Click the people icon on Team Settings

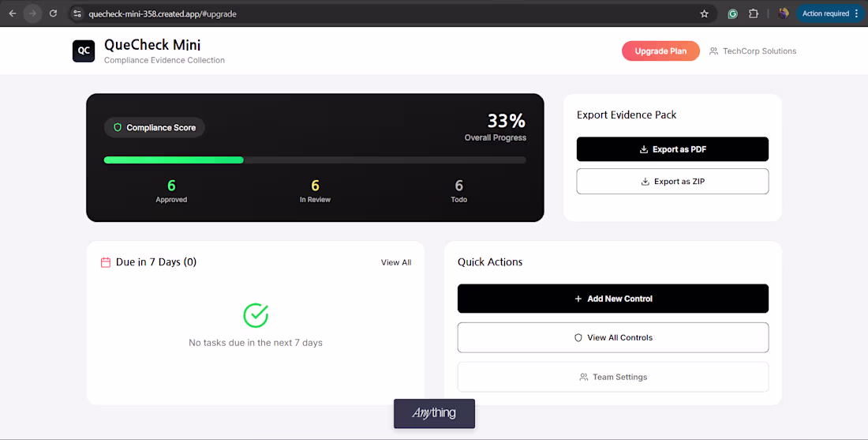point(583,377)
